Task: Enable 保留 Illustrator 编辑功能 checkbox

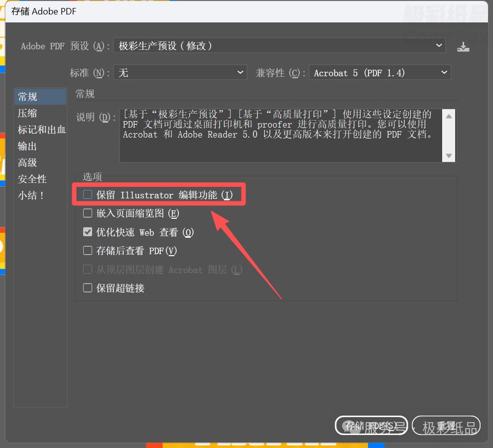Action: point(88,195)
